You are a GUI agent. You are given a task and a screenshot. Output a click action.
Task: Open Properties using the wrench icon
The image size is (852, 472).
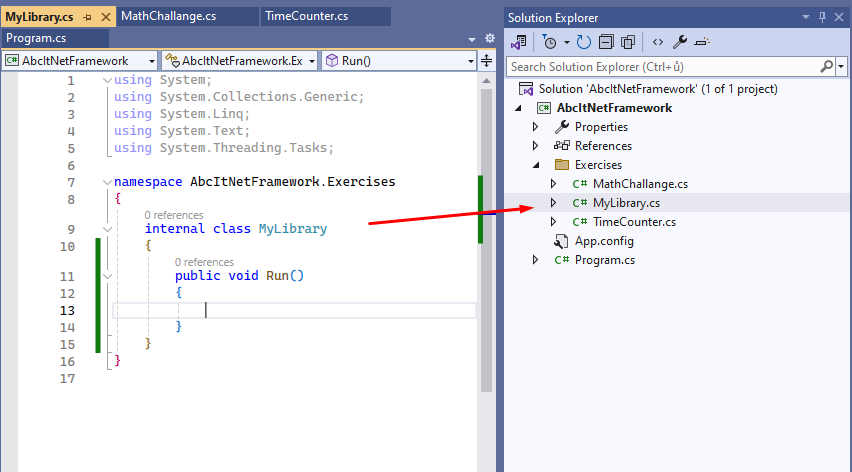(x=680, y=42)
